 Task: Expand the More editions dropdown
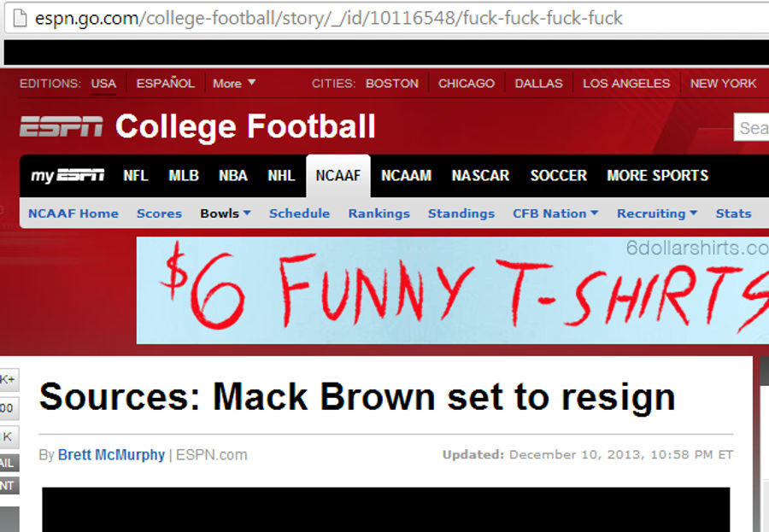[x=234, y=84]
